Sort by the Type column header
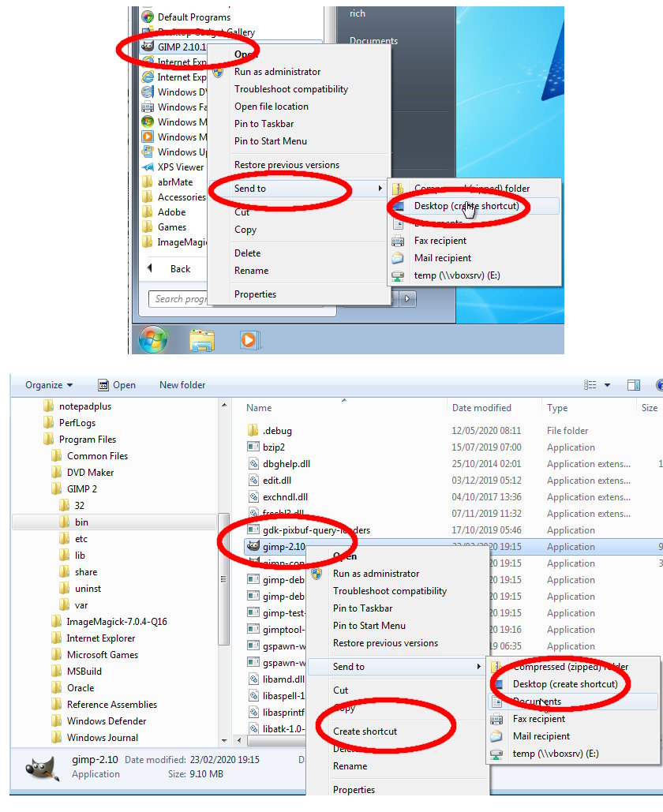663x812 pixels. tap(557, 408)
